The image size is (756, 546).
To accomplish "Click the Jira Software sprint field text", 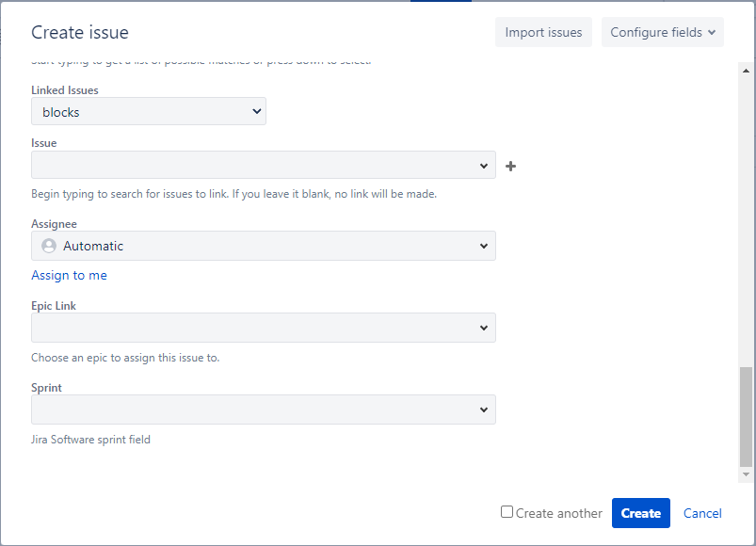I will pyautogui.click(x=90, y=440).
